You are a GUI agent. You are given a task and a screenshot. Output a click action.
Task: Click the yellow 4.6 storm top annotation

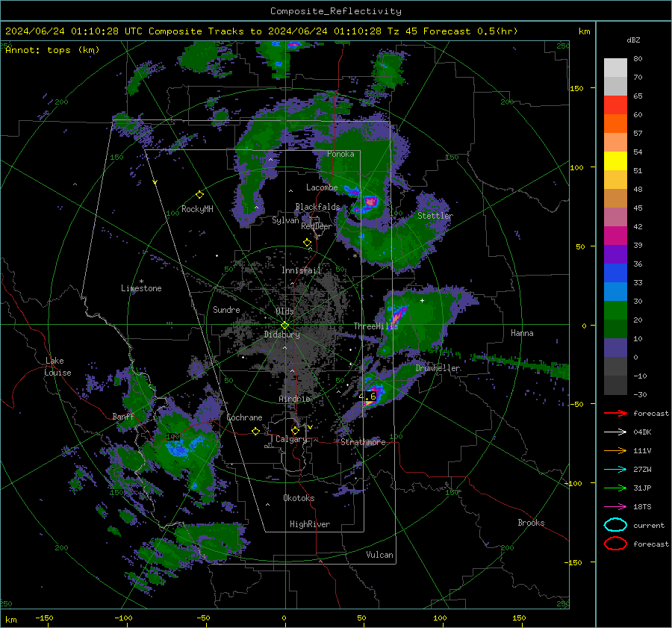[x=367, y=396]
